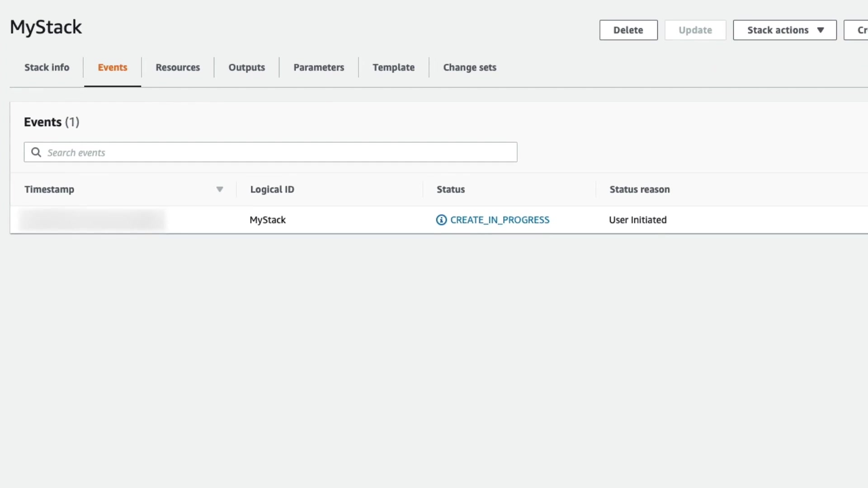868x488 pixels.
Task: Click the Delete button
Action: [x=628, y=30]
